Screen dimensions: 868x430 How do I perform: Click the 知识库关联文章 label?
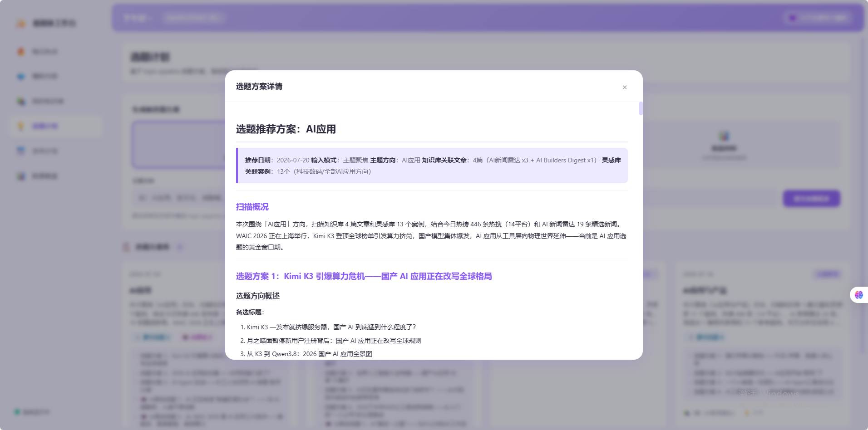click(444, 160)
